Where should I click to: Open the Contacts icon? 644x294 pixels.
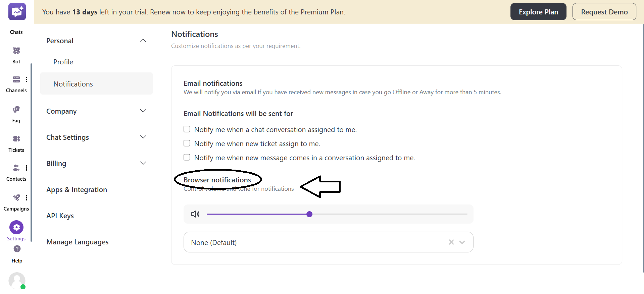click(x=16, y=168)
